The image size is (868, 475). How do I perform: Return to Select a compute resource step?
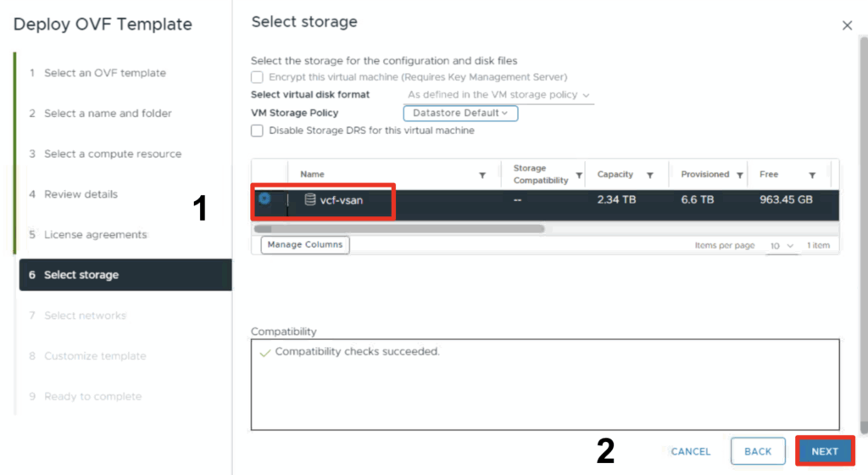coord(112,154)
